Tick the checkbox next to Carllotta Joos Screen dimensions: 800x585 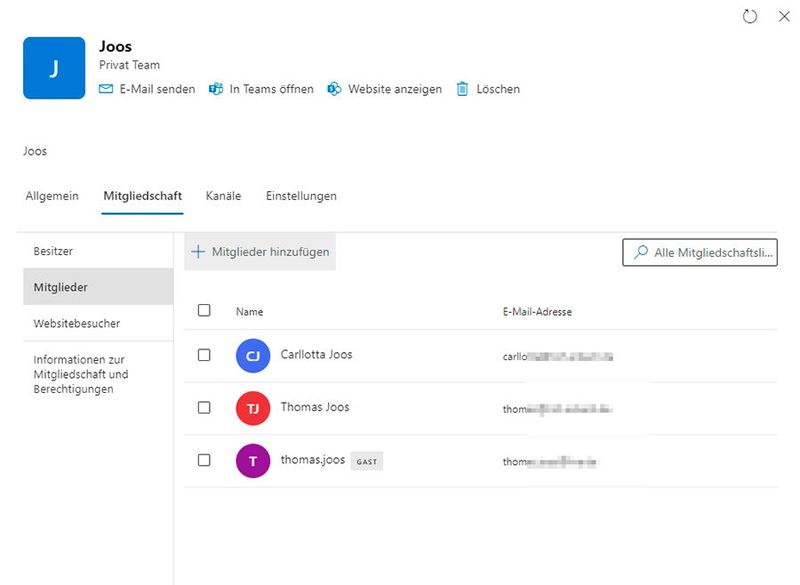click(x=204, y=355)
